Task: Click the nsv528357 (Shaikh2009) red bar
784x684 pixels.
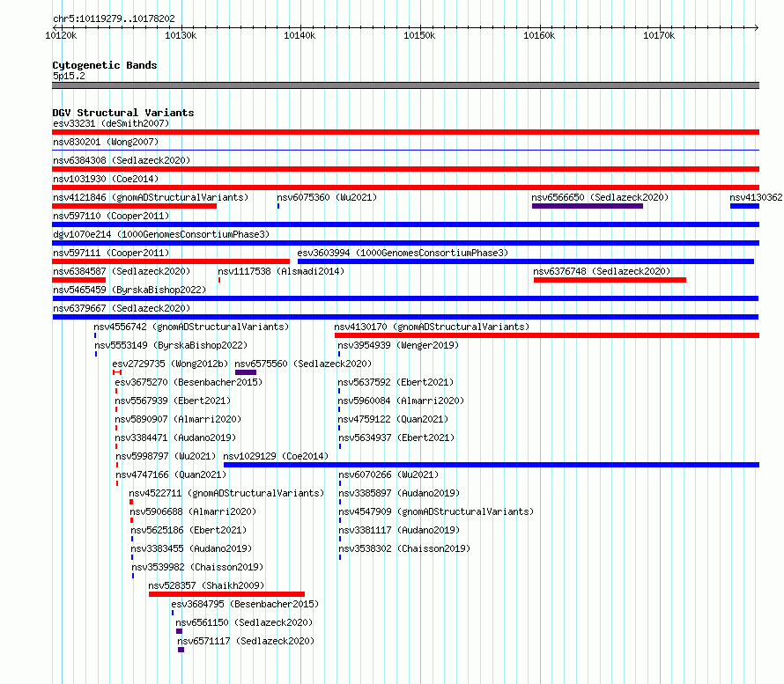Action: pos(226,594)
